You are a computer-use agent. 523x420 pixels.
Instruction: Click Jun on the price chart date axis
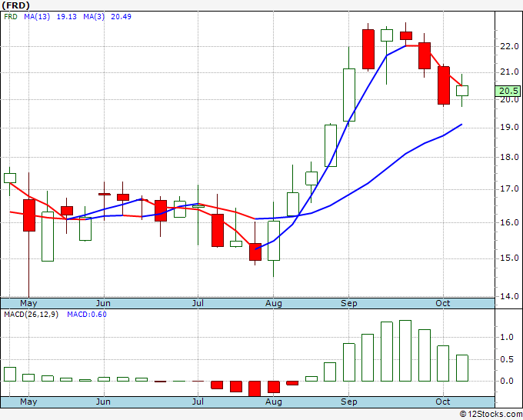(x=103, y=303)
